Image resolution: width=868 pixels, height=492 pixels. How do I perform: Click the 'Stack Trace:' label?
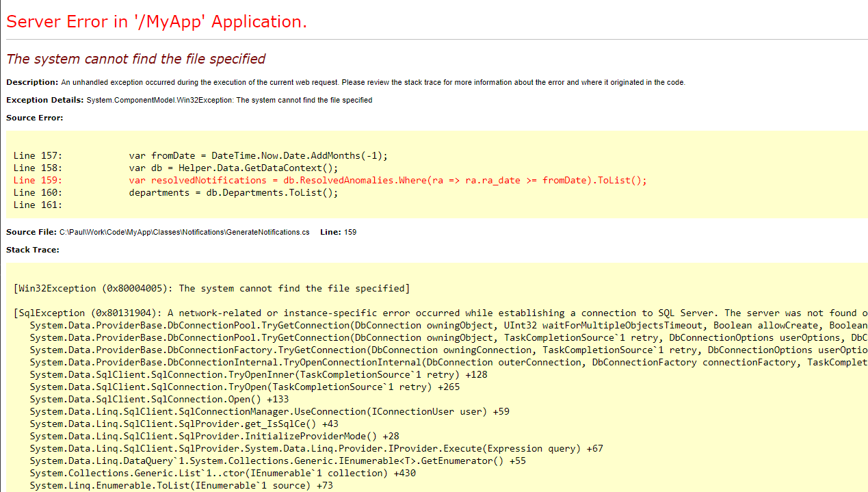33,250
